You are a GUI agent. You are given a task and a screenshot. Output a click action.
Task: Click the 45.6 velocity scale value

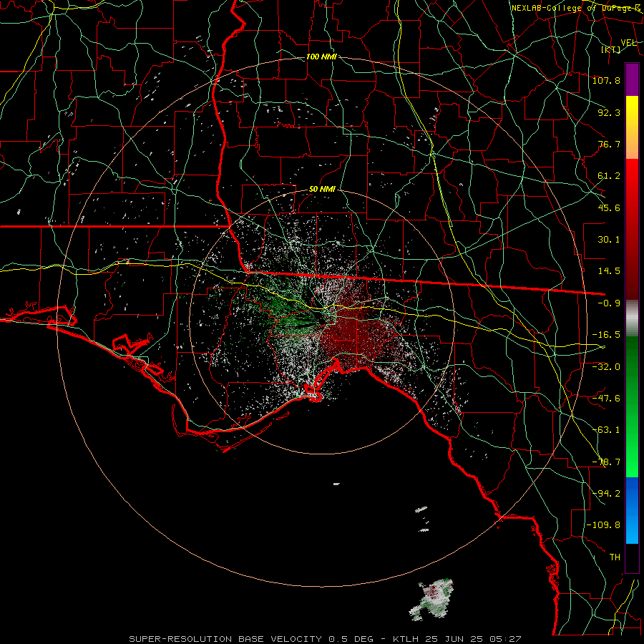click(x=609, y=208)
